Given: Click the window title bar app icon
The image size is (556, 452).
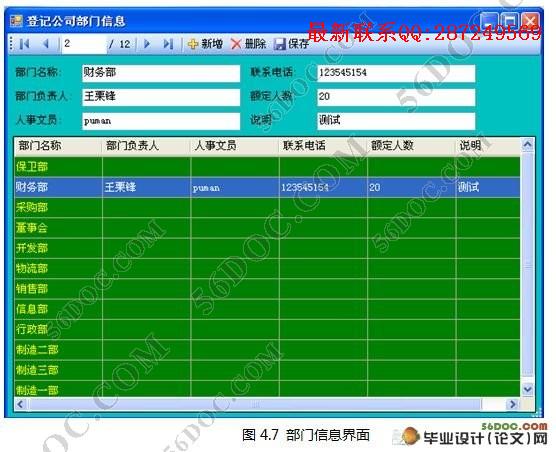Looking at the screenshot, I should (16, 21).
